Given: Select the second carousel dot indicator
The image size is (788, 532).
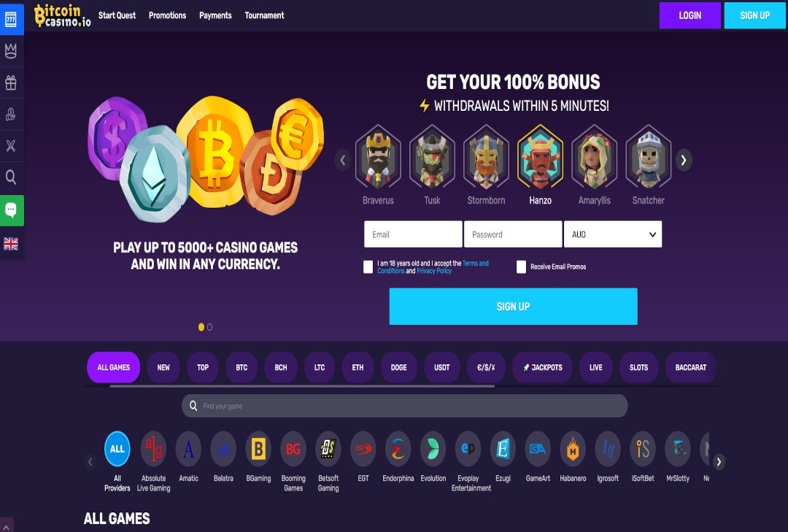Looking at the screenshot, I should tap(209, 327).
